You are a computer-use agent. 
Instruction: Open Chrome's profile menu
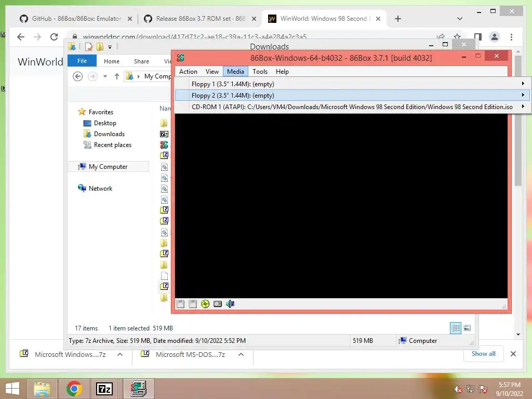[x=495, y=37]
